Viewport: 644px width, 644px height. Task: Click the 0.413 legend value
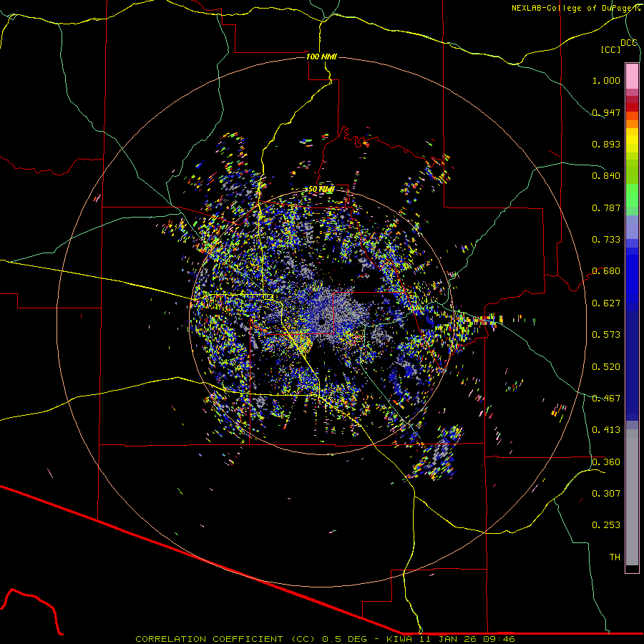point(606,430)
